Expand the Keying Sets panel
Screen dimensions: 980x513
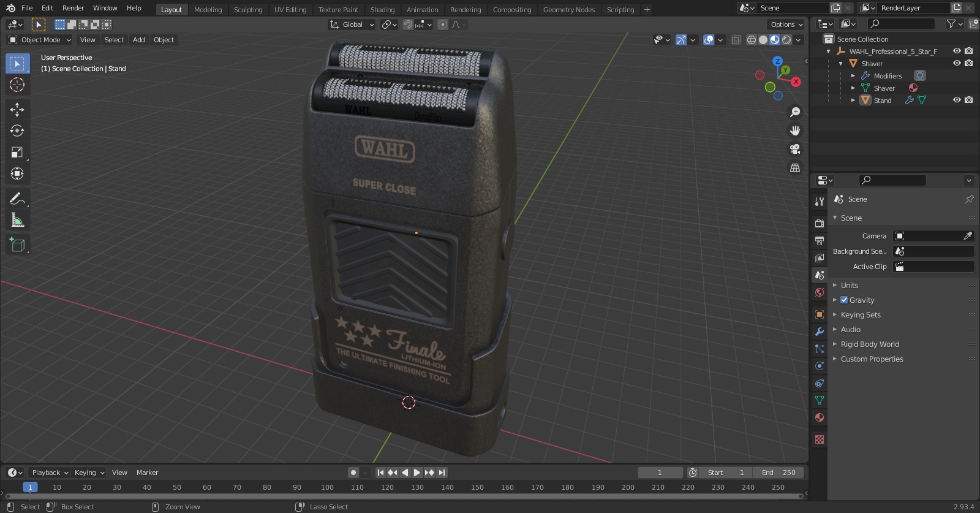861,314
